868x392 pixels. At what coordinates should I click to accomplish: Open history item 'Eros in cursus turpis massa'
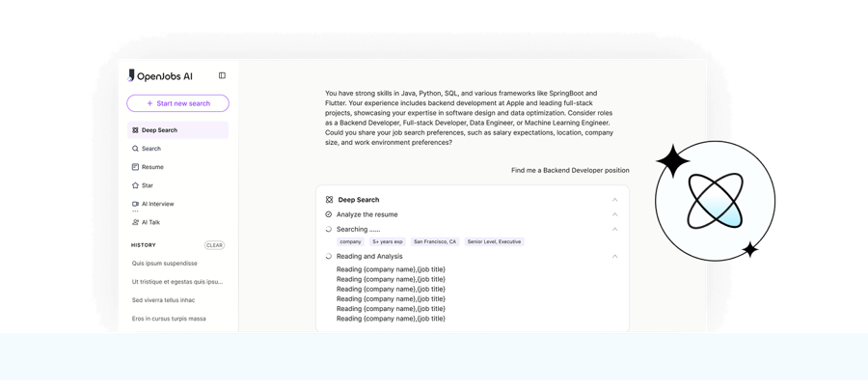coord(169,319)
